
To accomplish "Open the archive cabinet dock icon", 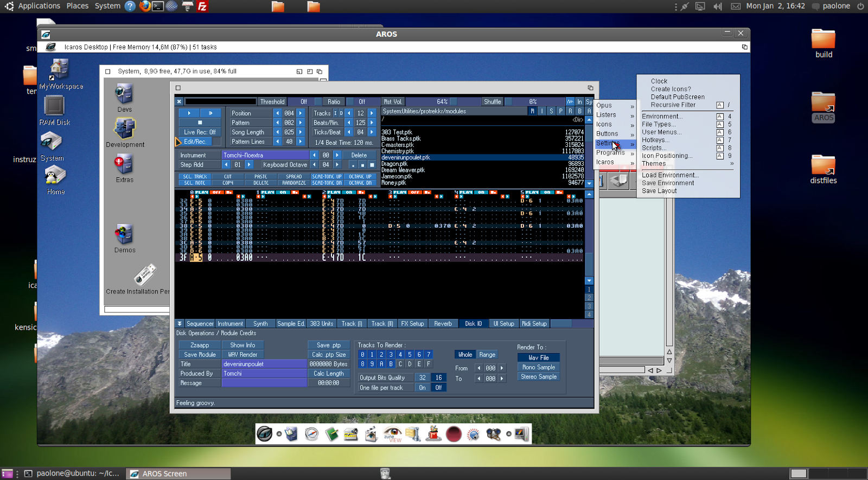I will (413, 434).
